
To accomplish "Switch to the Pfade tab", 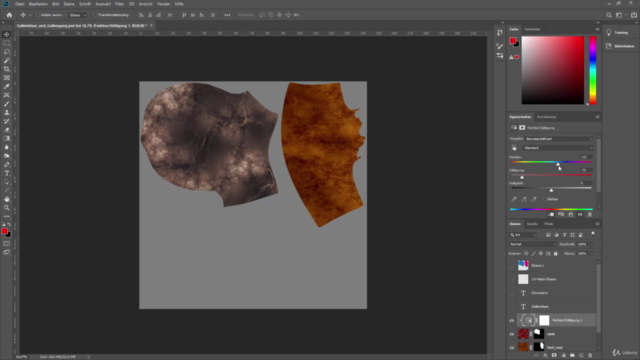I will [x=549, y=224].
